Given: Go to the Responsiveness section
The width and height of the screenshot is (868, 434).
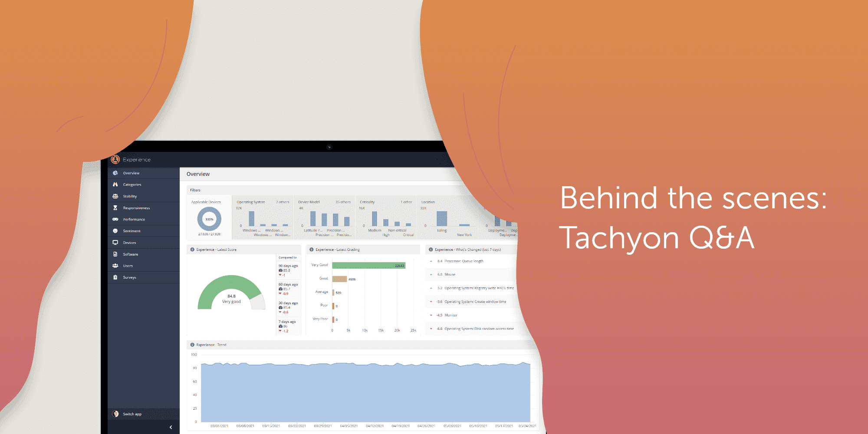Looking at the screenshot, I should (144, 208).
